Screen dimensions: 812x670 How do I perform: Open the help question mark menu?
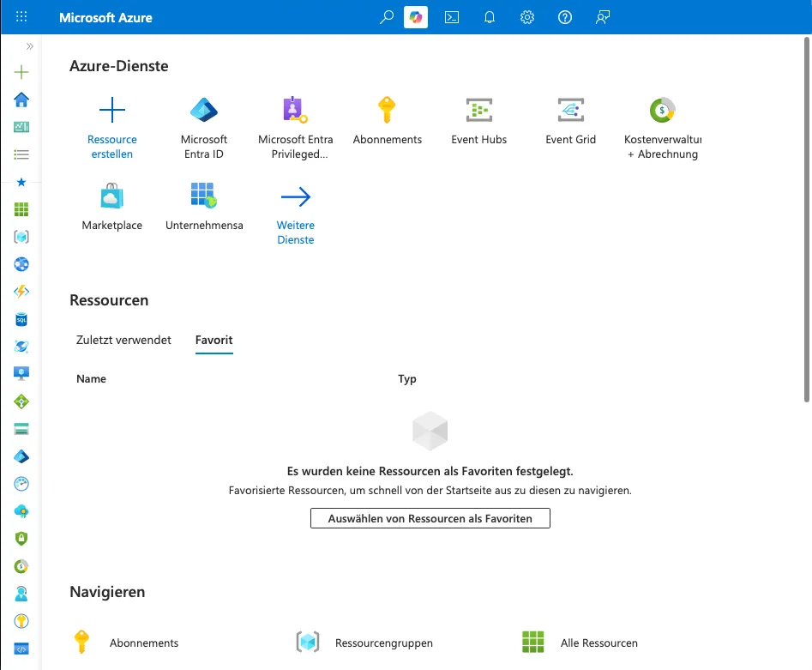[x=565, y=17]
